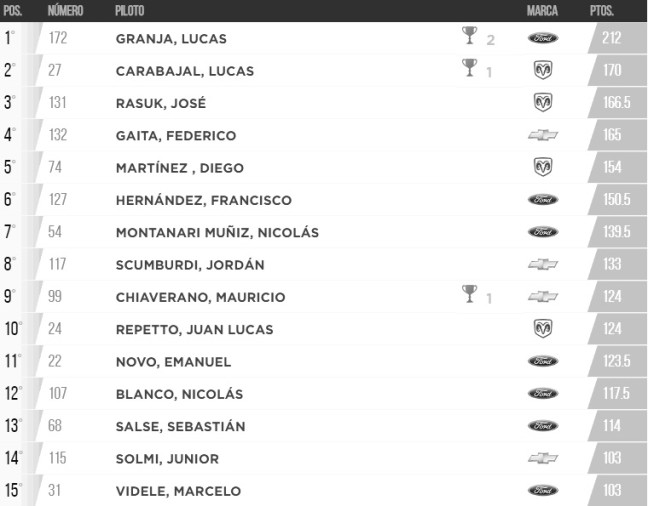The image size is (648, 506).
Task: Click the RAM logo for Repetto, Juan Lucas
Action: pyautogui.click(x=542, y=329)
